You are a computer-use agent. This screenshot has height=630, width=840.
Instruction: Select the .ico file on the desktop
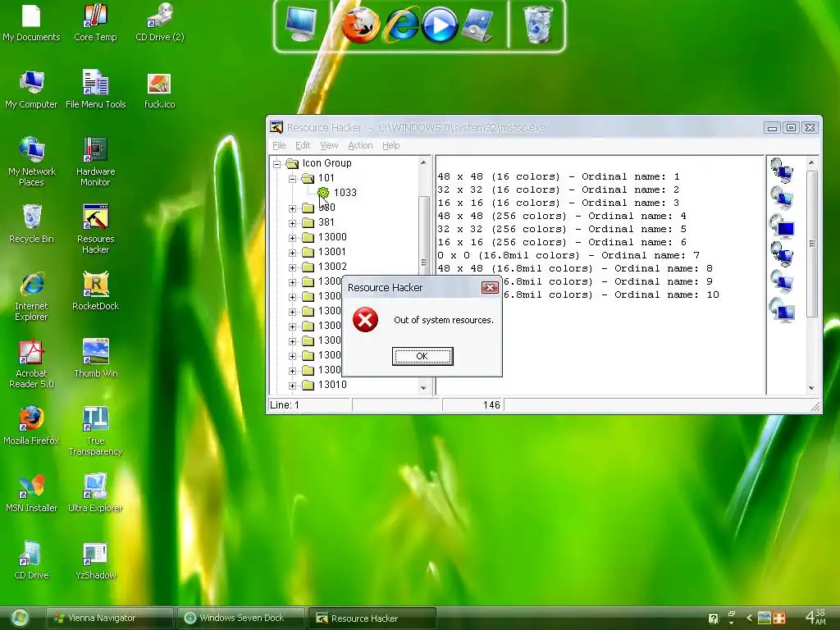(x=160, y=89)
